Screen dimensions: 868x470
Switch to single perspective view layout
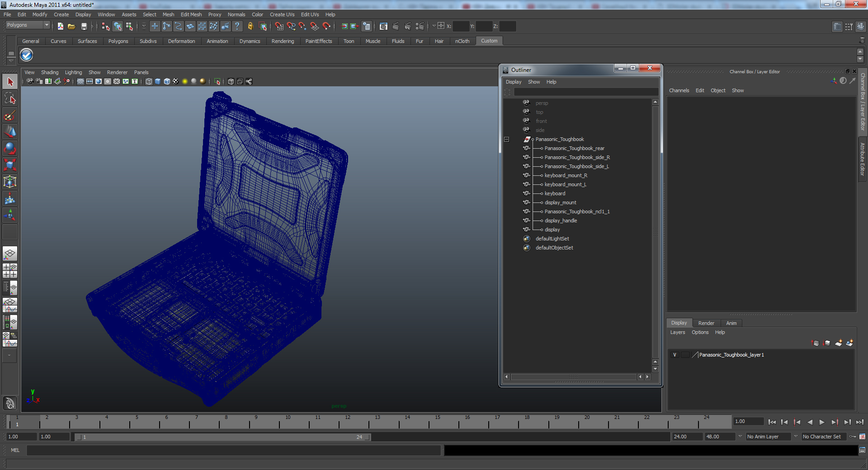[x=10, y=254]
